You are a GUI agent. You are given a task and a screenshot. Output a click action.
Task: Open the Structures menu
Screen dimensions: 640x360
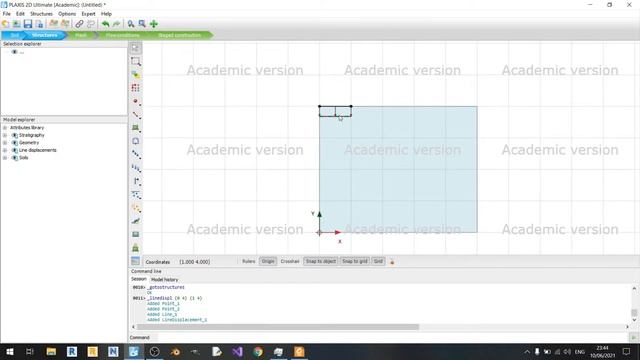pos(41,14)
